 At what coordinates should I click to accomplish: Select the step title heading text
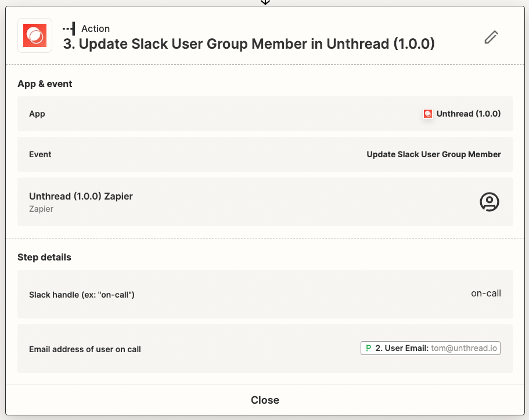(x=249, y=44)
